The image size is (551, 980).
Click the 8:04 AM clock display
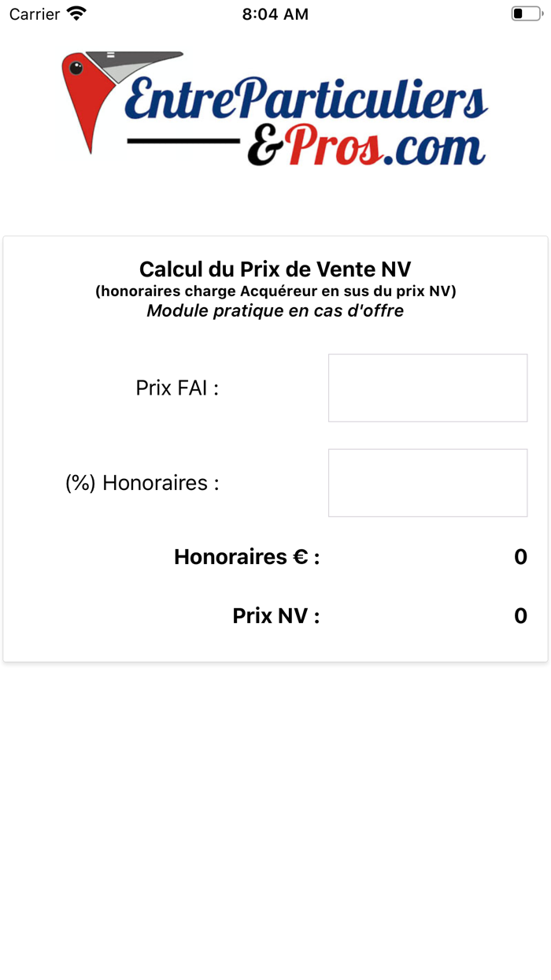[x=275, y=13]
